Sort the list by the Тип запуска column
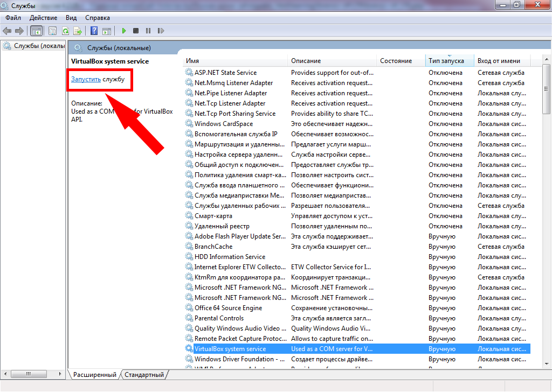The height and width of the screenshot is (392, 552). (446, 61)
